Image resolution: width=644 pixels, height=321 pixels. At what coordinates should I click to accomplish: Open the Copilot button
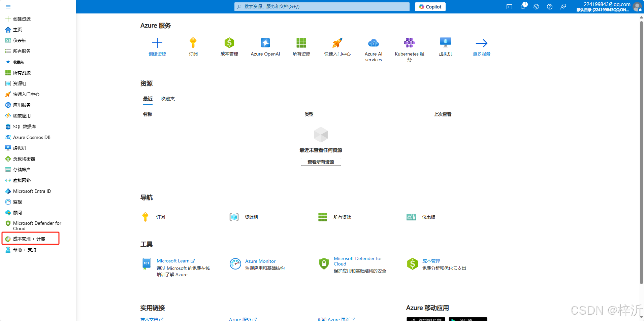coord(430,7)
